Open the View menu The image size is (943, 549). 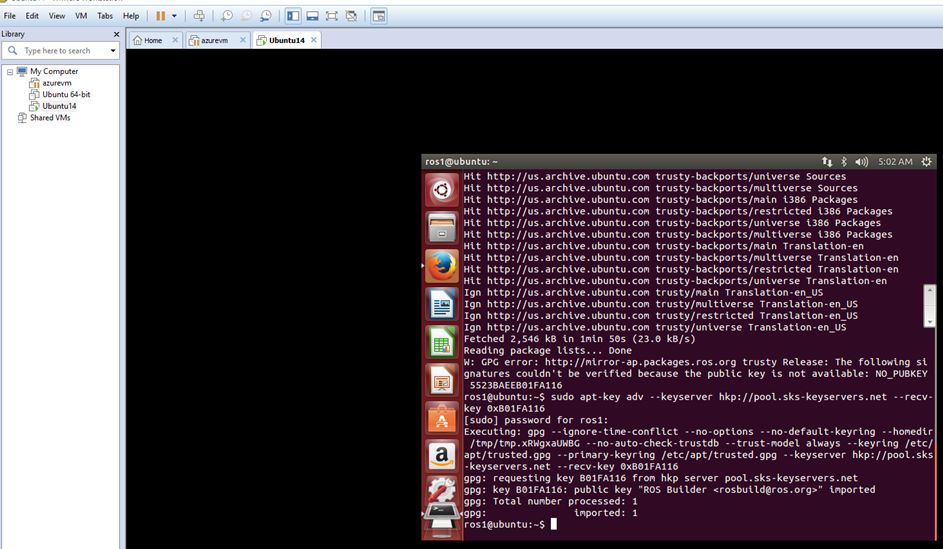[x=57, y=16]
